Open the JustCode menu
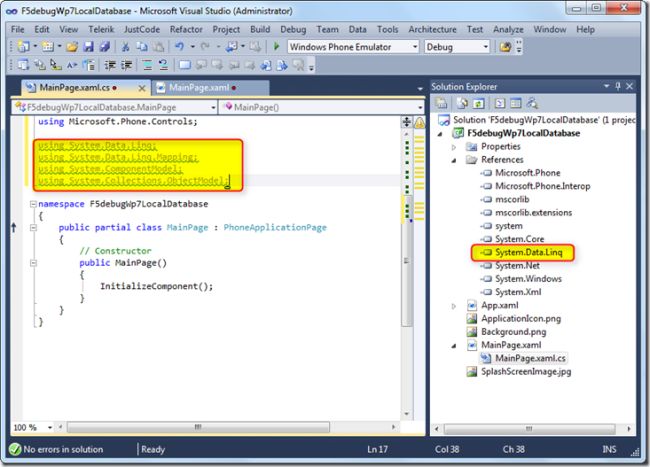650x467 pixels. (142, 29)
